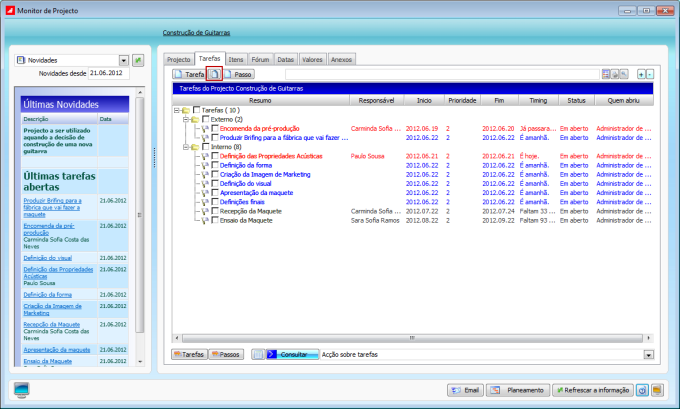Switch to the Tarefas tab
680x409 pixels.
pos(209,58)
